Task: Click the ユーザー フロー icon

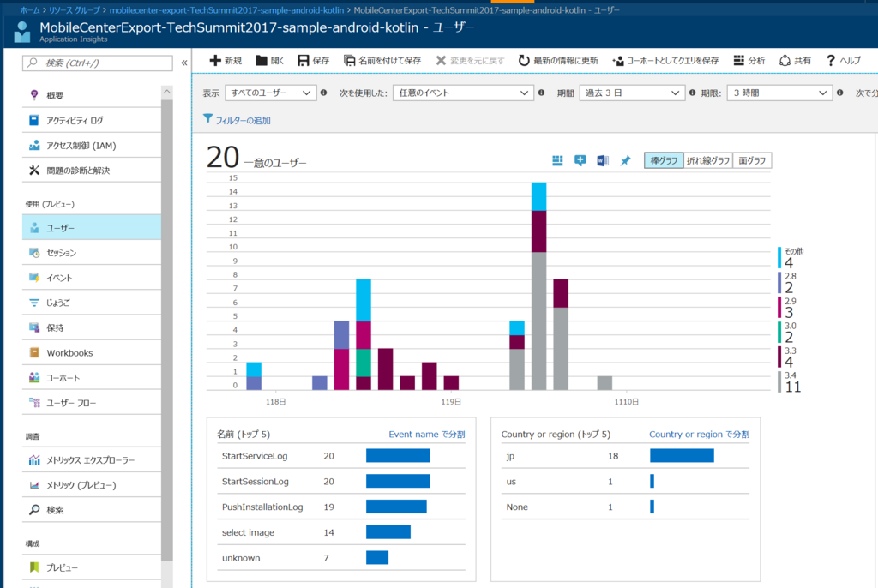Action: [x=34, y=403]
